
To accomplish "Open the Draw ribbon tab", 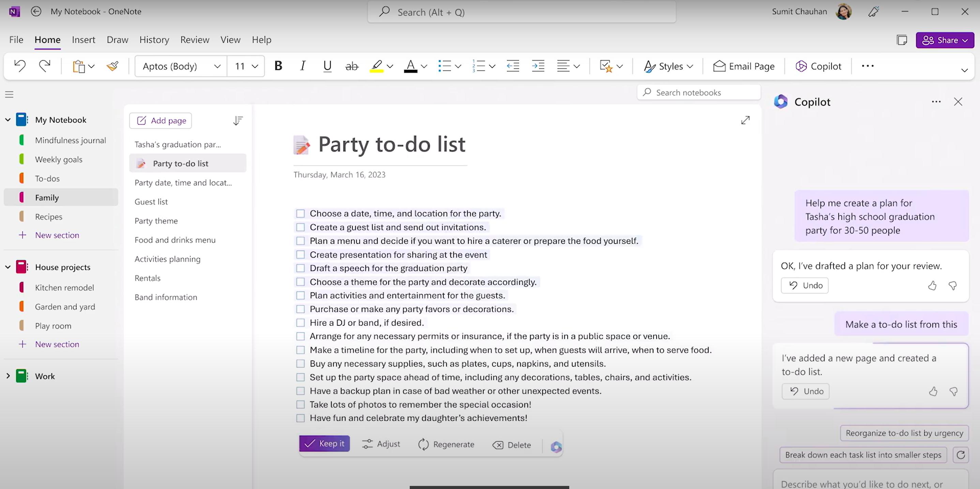I will point(117,40).
